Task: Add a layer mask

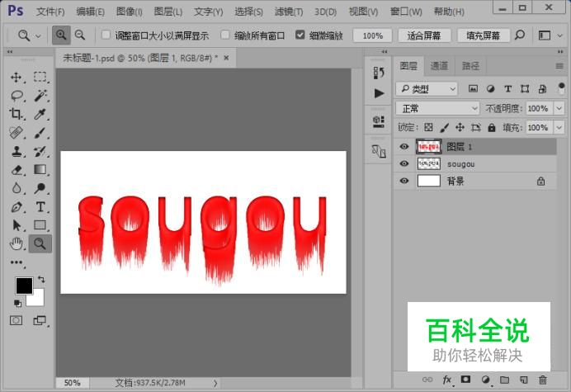Action: [465, 380]
